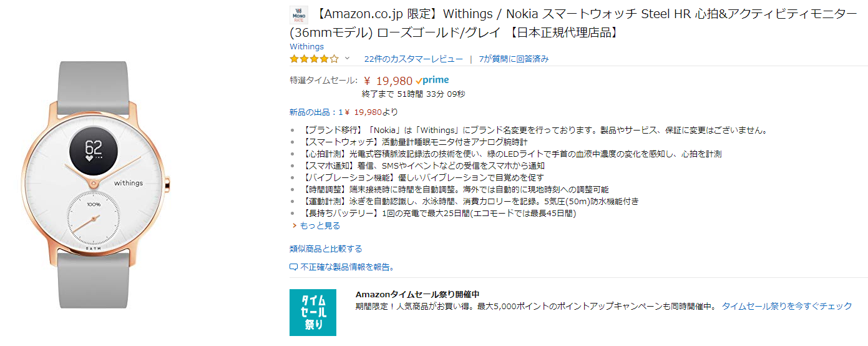Click タイムセール祭りを今すぐチェック link
Viewport: 868px width, 346px height.
[786, 306]
